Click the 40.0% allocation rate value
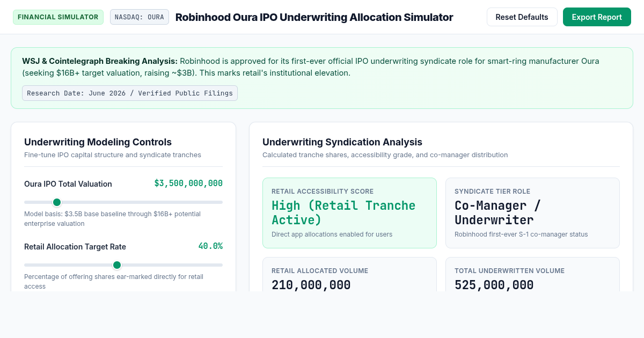The width and height of the screenshot is (644, 338). click(210, 246)
